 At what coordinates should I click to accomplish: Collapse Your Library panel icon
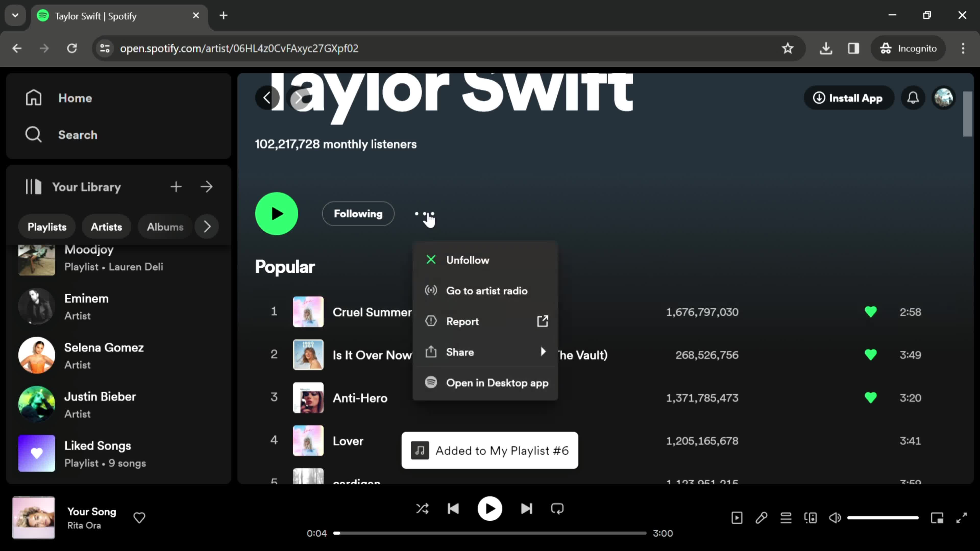point(33,187)
